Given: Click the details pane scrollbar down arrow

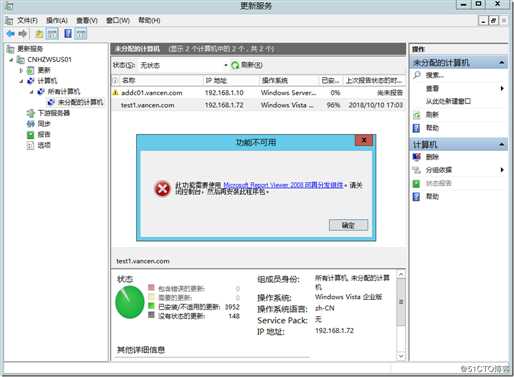Looking at the screenshot, I should 401,356.
